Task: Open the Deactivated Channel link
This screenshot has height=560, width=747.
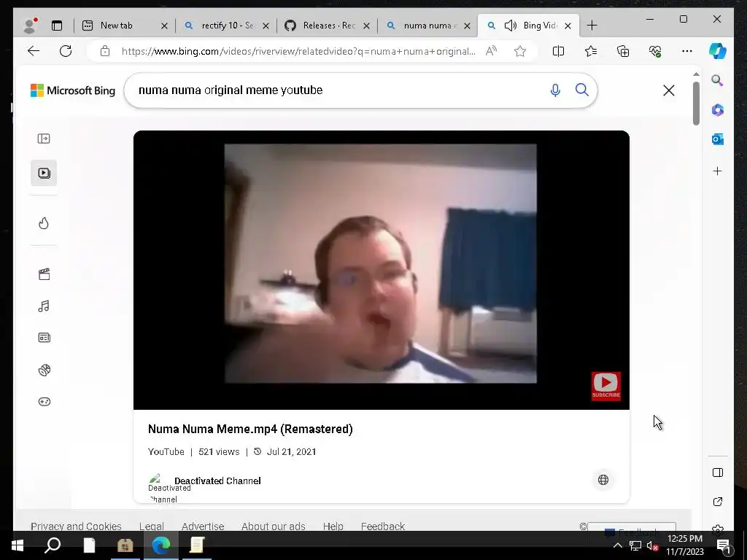Action: [x=217, y=481]
